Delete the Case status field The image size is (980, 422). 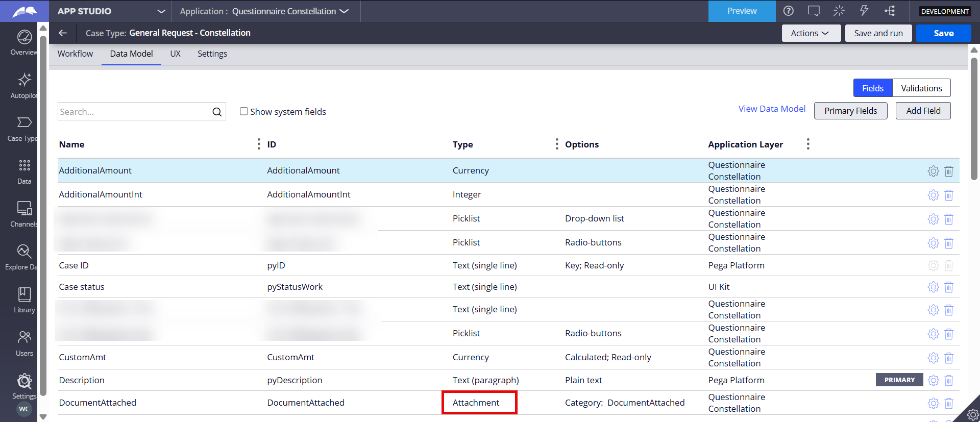coord(949,287)
